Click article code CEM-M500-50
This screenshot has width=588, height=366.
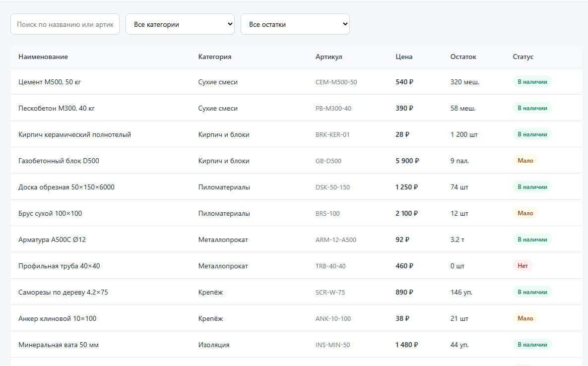point(336,82)
